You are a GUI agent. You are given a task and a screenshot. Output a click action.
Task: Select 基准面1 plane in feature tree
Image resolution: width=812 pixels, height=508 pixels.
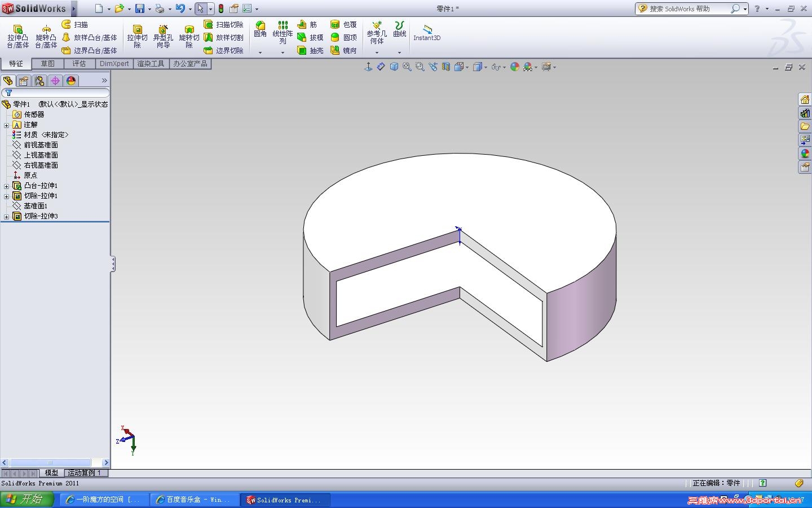pos(30,206)
